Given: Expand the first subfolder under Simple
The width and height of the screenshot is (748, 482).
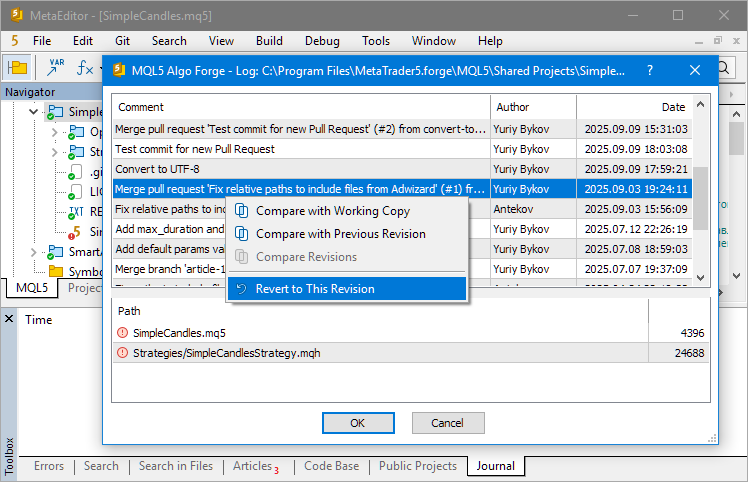Looking at the screenshot, I should (x=54, y=132).
